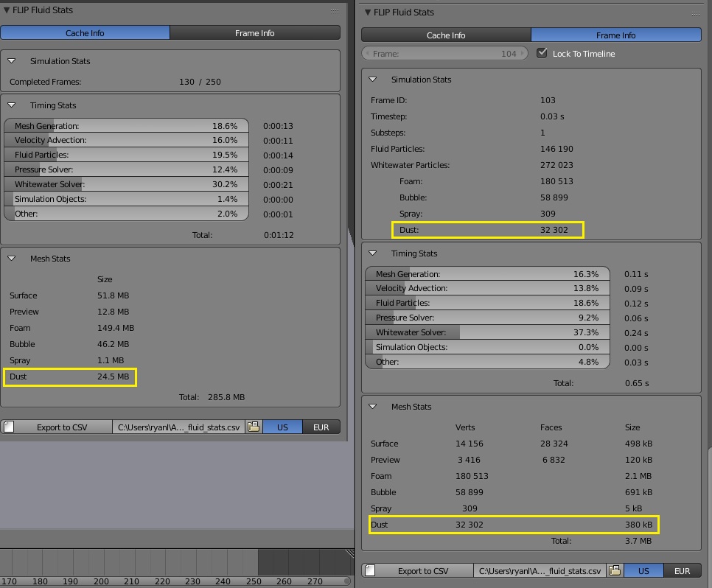
Task: Click the Frame value slider showing 104
Action: coord(444,53)
